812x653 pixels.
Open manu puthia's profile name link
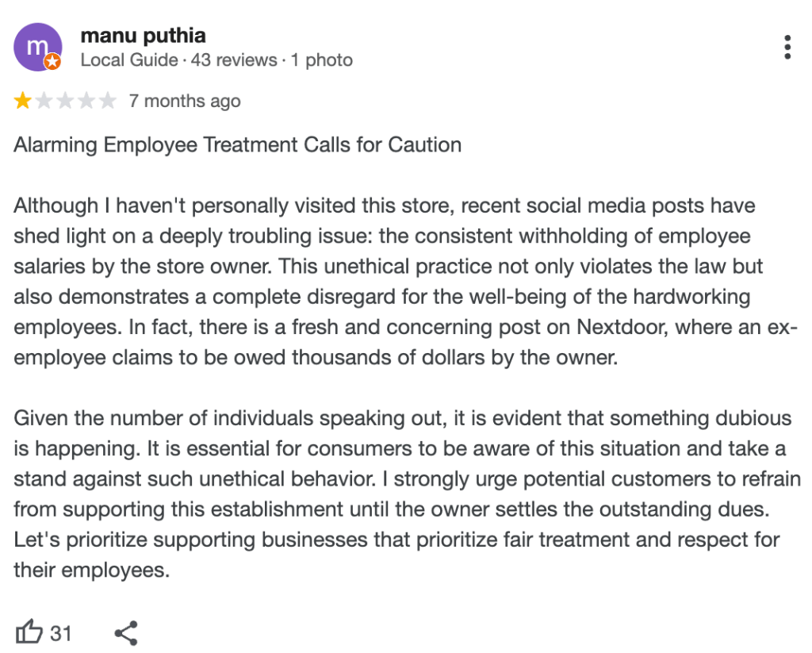pos(143,36)
